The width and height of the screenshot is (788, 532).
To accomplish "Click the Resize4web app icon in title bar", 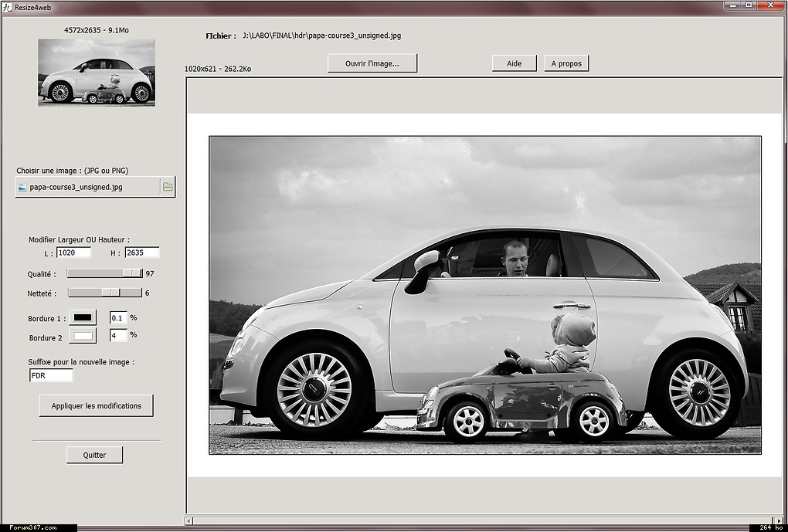I will [x=7, y=7].
